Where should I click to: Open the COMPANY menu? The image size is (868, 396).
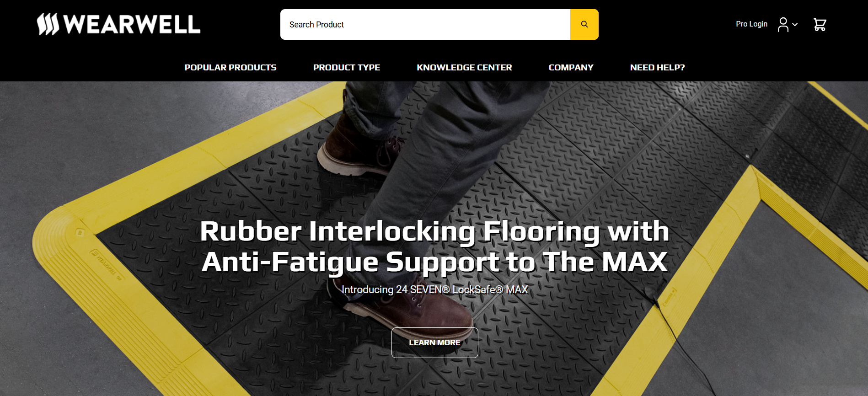[x=571, y=67]
